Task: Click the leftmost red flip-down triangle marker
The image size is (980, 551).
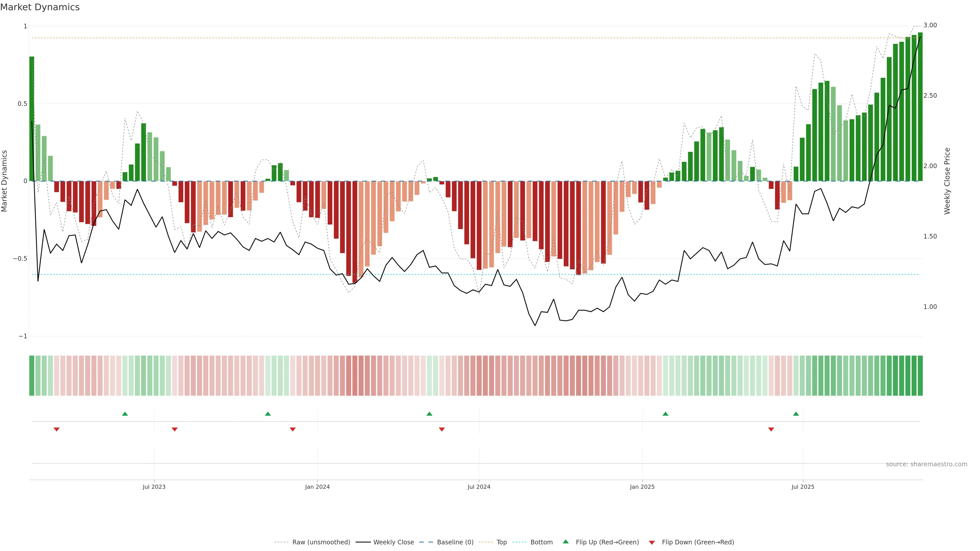Action: pyautogui.click(x=57, y=429)
